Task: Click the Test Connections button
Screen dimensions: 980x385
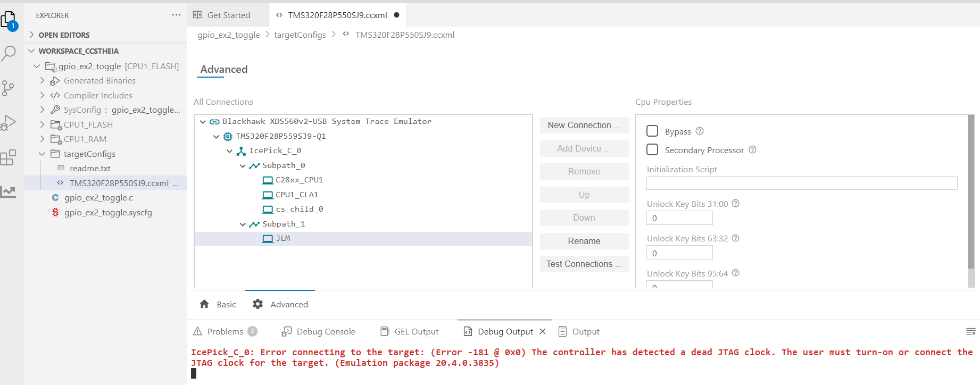Action: 584,264
